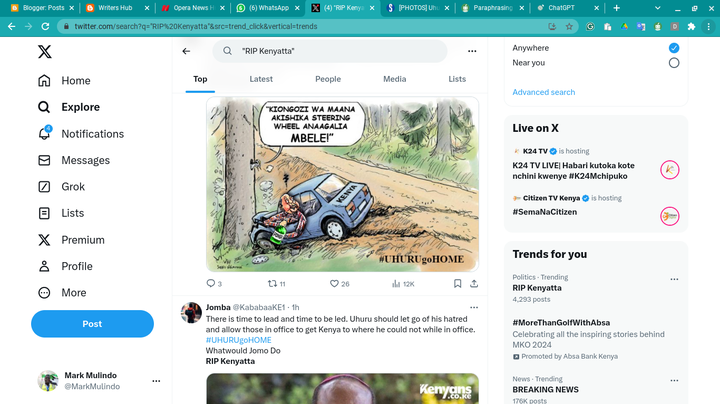Reply to the cartoon post
720x404 pixels.
214,284
